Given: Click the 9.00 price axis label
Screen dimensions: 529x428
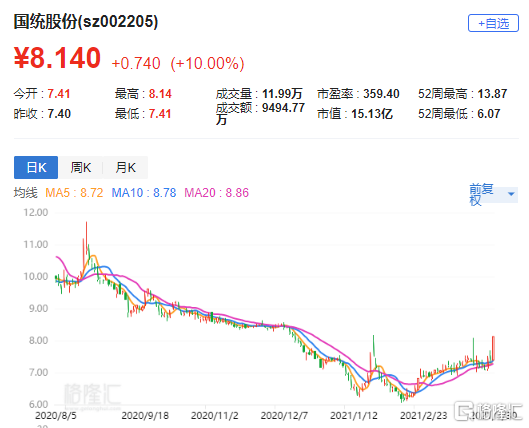Looking at the screenshot, I should tap(38, 309).
